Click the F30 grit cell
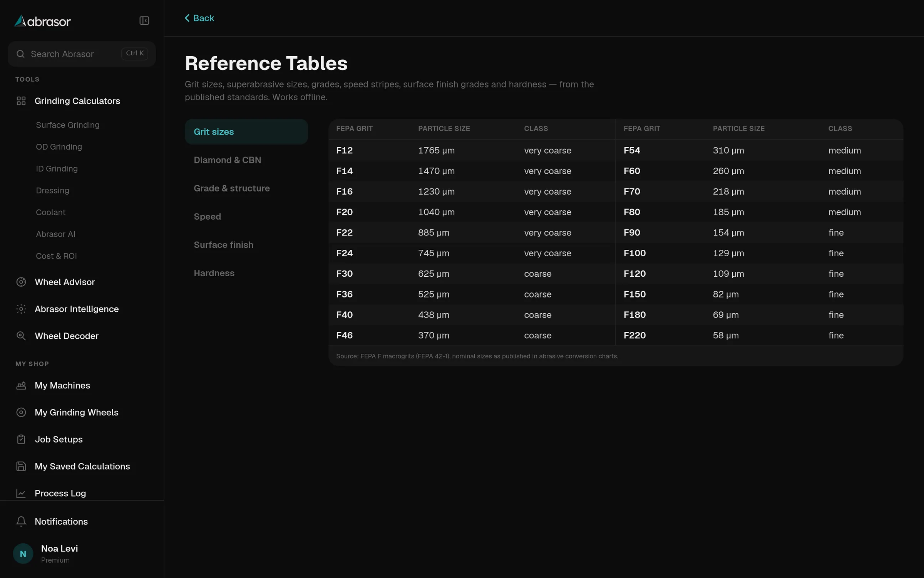 click(x=345, y=274)
